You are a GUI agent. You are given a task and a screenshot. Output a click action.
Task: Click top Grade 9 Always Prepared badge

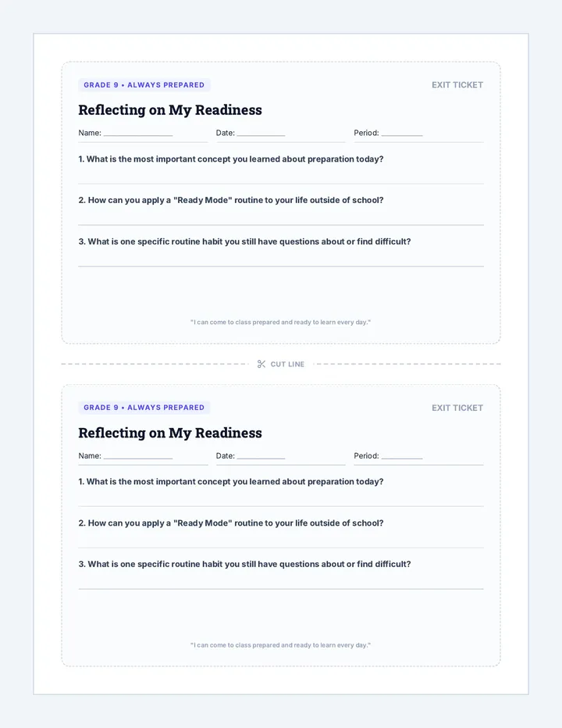click(x=144, y=85)
